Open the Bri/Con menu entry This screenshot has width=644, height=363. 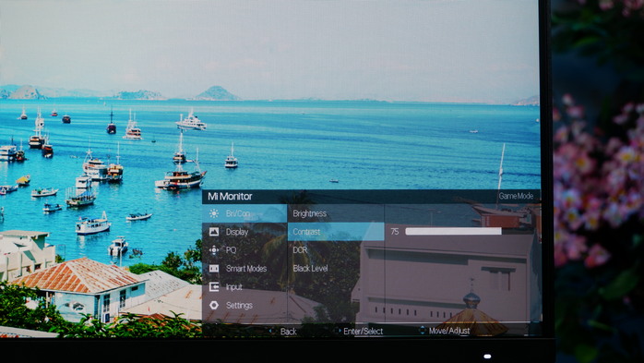coord(244,213)
